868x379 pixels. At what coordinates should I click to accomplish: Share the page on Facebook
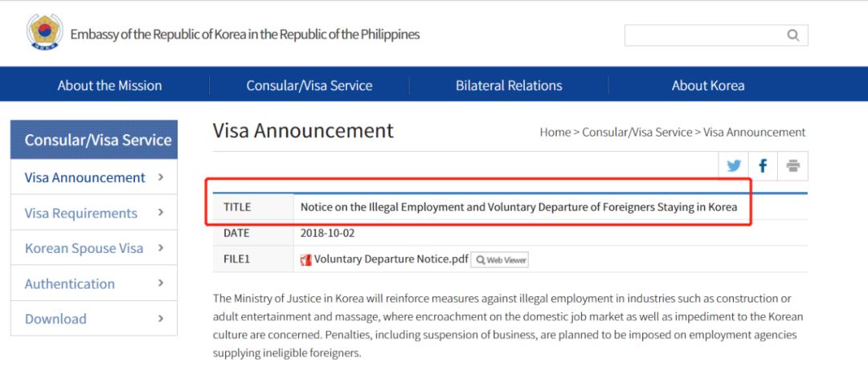pyautogui.click(x=763, y=166)
